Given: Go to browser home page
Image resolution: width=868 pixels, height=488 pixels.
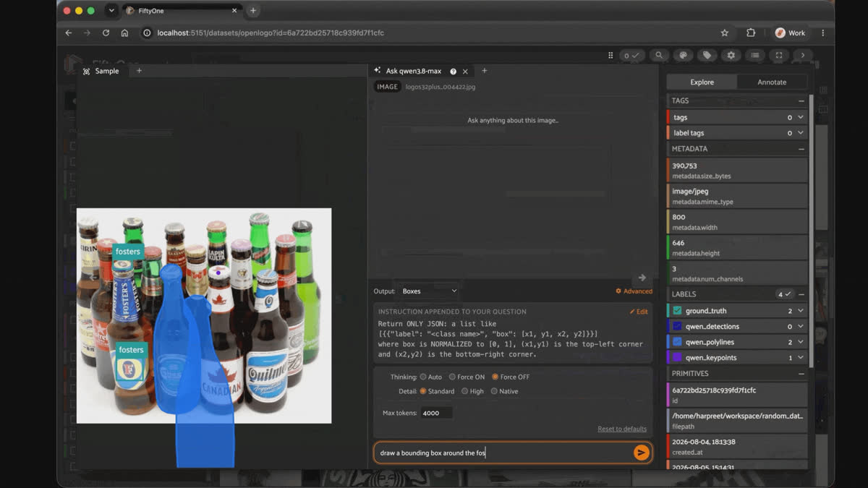Looking at the screenshot, I should pyautogui.click(x=124, y=33).
